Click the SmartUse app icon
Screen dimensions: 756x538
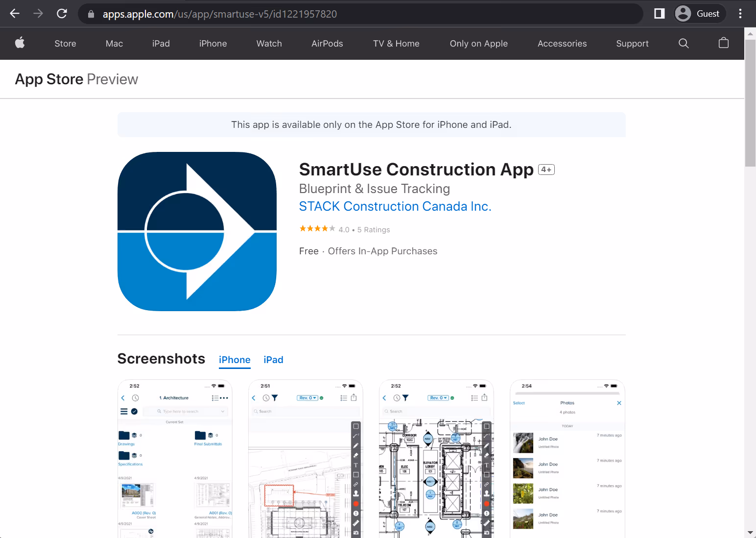click(x=197, y=231)
